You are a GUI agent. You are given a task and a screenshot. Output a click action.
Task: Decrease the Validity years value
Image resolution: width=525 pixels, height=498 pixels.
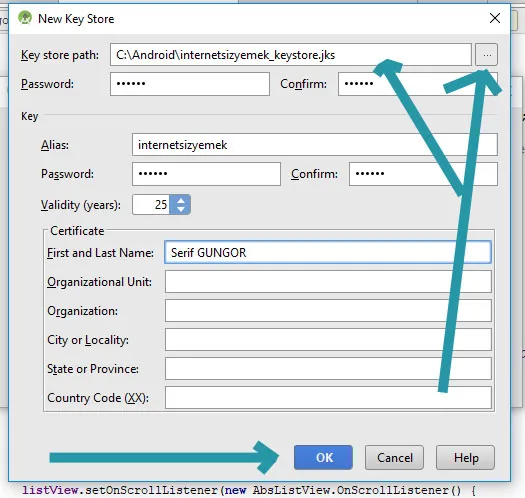pos(180,209)
